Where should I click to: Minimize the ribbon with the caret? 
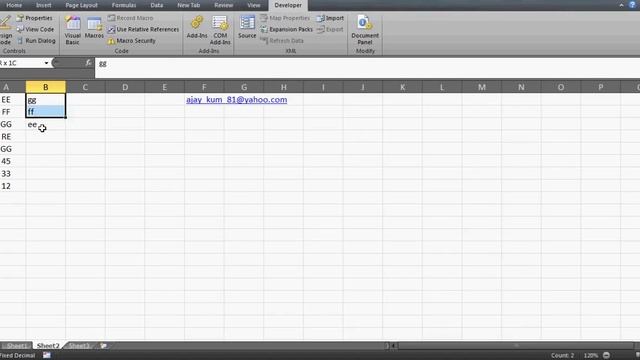621,5
